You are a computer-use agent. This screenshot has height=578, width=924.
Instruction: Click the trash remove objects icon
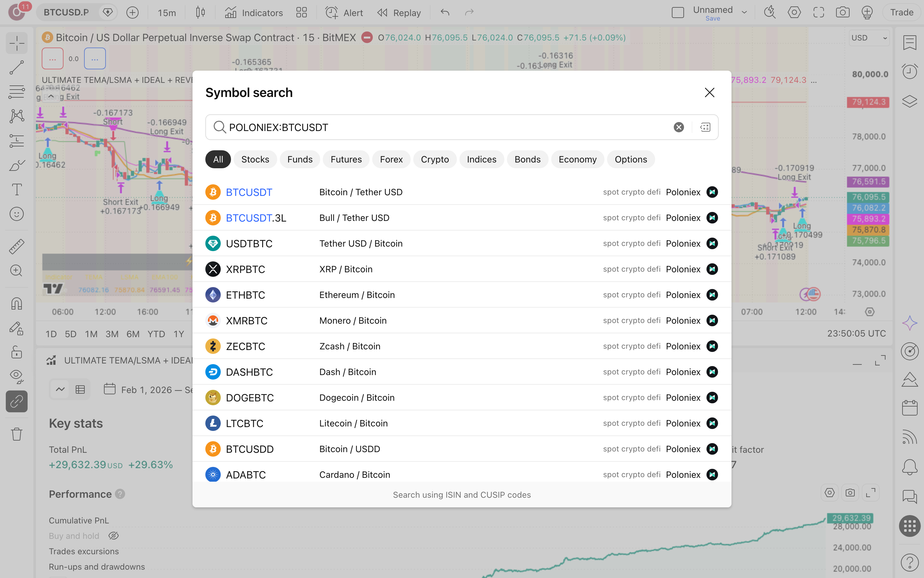tap(16, 434)
